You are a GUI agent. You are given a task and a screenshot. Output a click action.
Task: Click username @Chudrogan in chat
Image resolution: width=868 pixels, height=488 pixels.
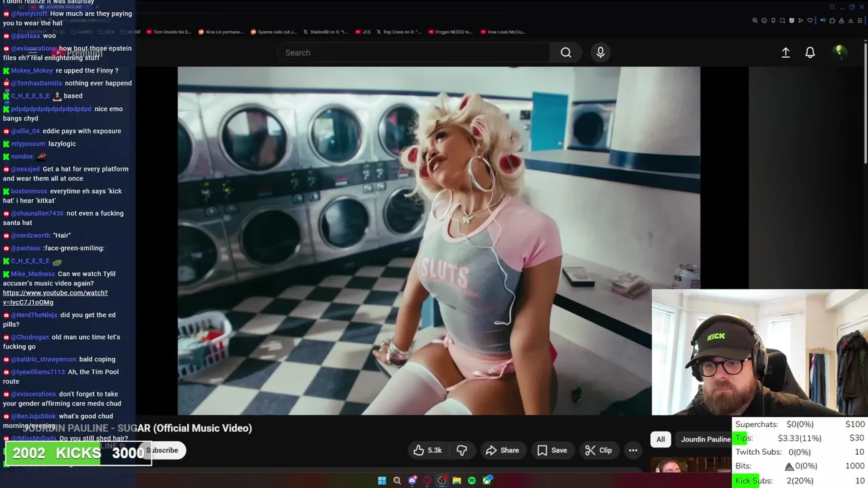(x=30, y=337)
